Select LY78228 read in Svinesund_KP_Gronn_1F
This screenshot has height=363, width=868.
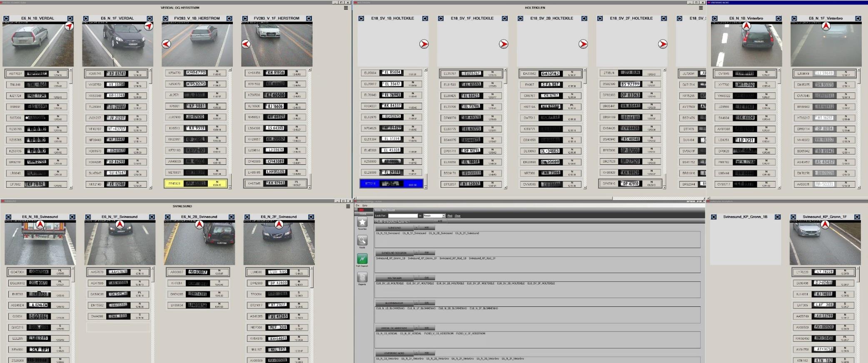824,272
